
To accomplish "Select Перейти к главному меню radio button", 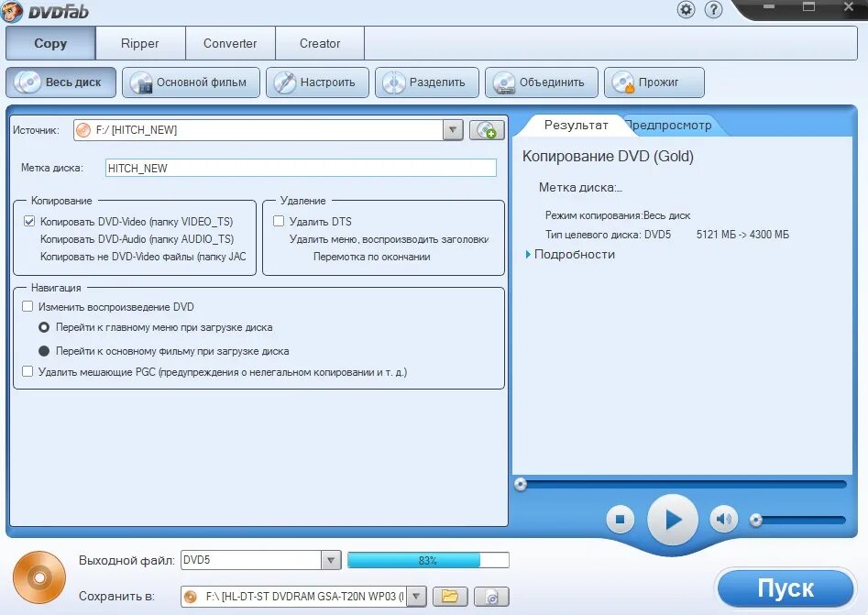I will (44, 327).
